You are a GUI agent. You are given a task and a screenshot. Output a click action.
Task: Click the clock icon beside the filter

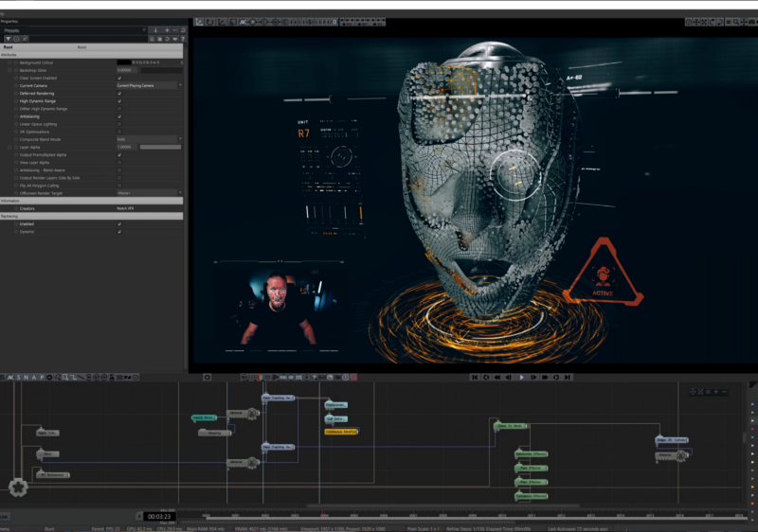tap(16, 38)
